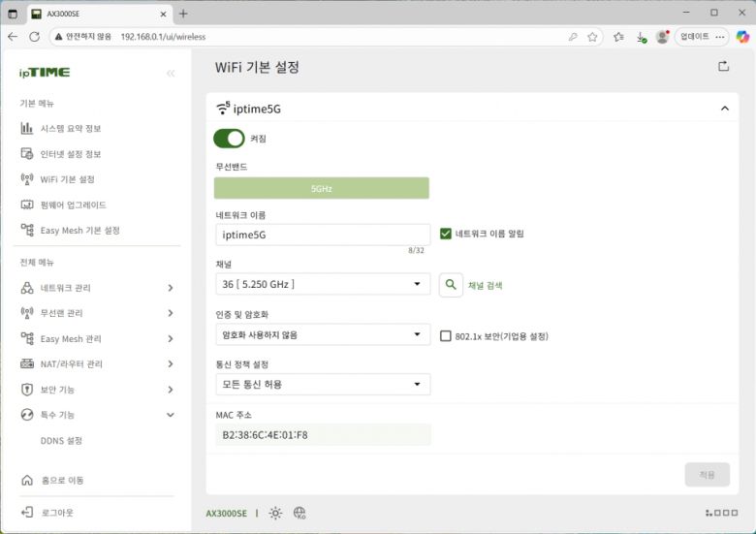Bookmark page with star icon
Viewport: 756px width, 534px height.
[x=592, y=37]
